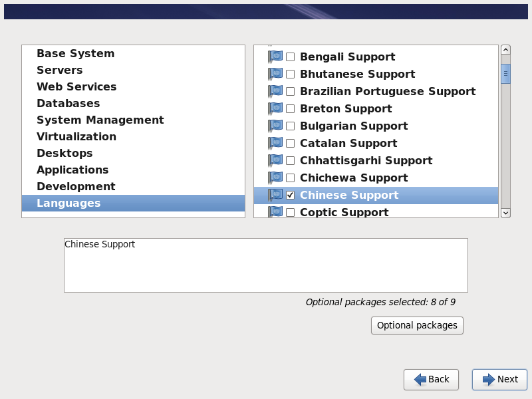
Task: Select the Chhattisgarhi Support row
Action: (366, 160)
